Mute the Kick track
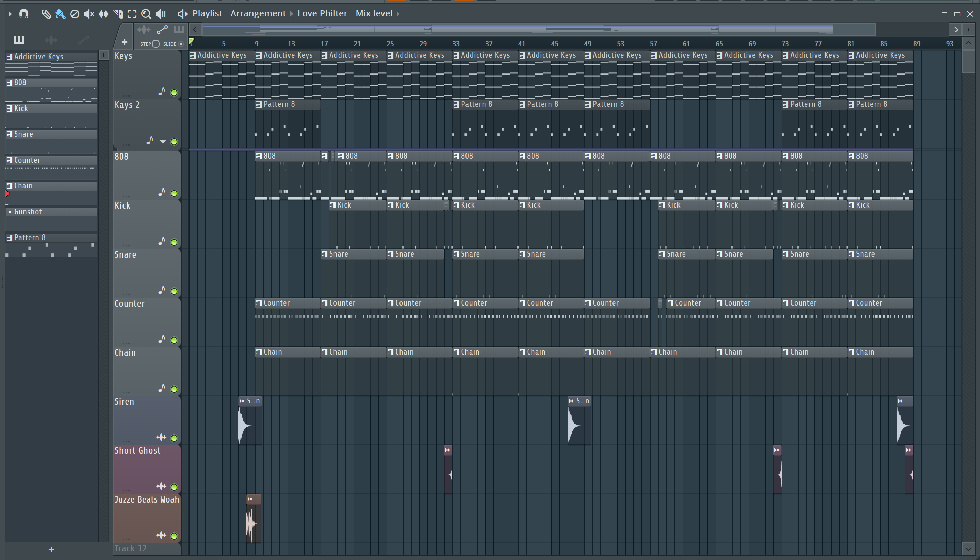 (174, 243)
